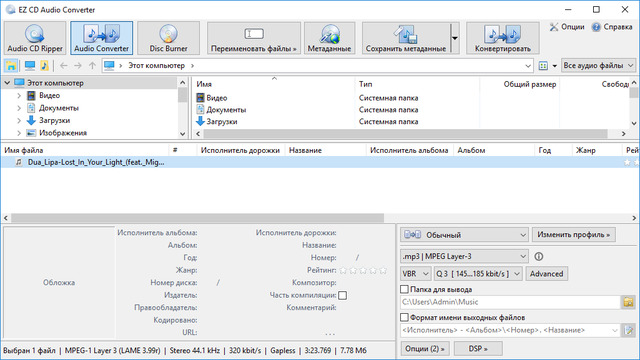The image size is (640, 360).
Task: Edit filename format with pencil icon
Action: pos(629,330)
